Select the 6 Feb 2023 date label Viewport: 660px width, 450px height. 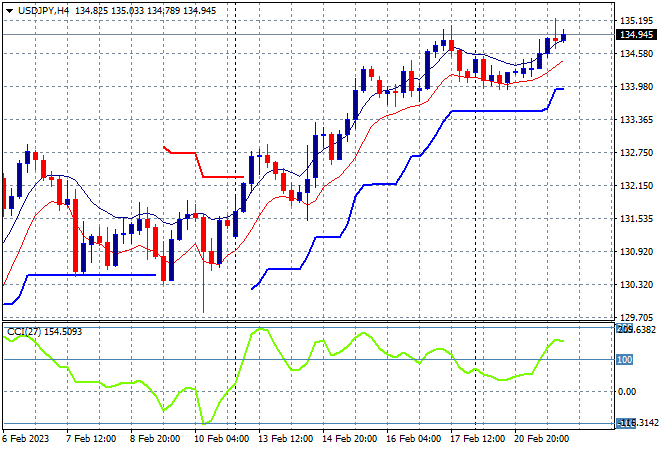tap(26, 439)
